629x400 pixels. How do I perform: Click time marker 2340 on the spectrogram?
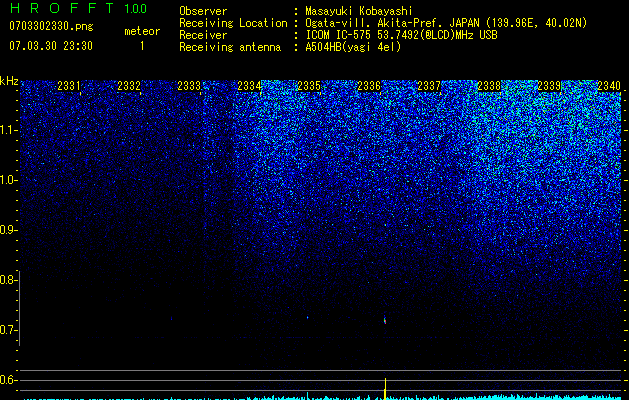(x=609, y=86)
